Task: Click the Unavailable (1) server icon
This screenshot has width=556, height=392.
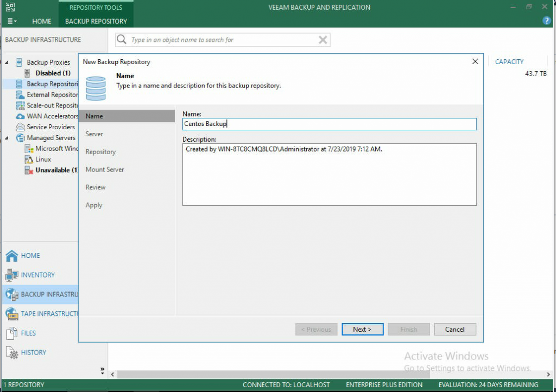Action: click(x=29, y=170)
